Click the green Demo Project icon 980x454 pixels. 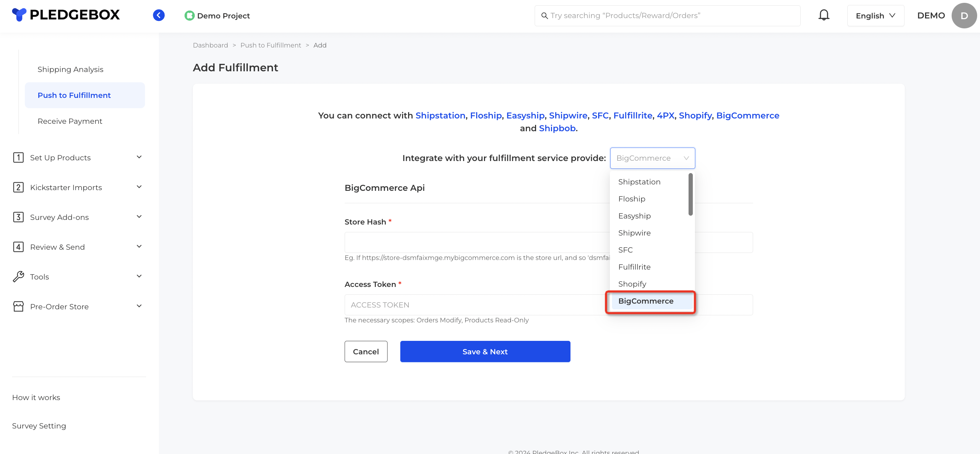pyautogui.click(x=189, y=16)
